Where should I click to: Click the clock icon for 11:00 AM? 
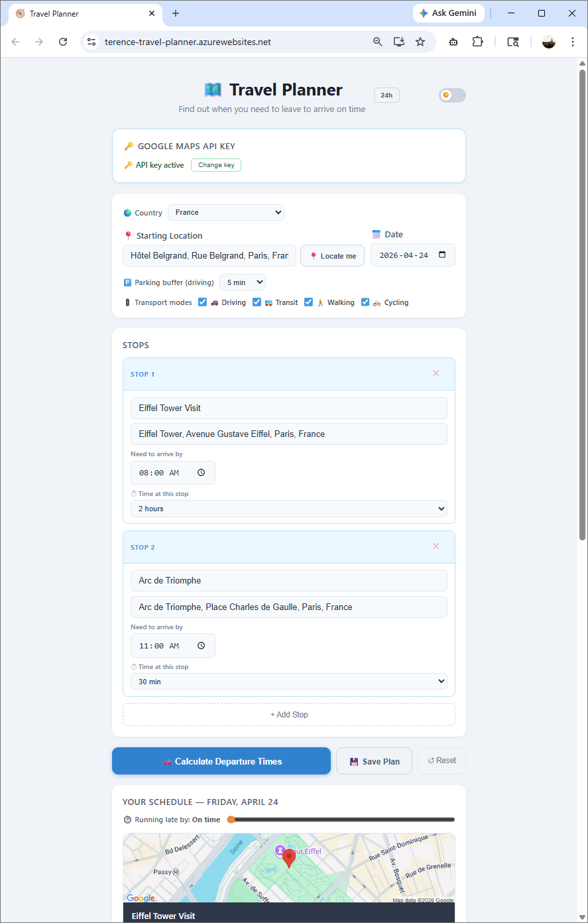202,646
